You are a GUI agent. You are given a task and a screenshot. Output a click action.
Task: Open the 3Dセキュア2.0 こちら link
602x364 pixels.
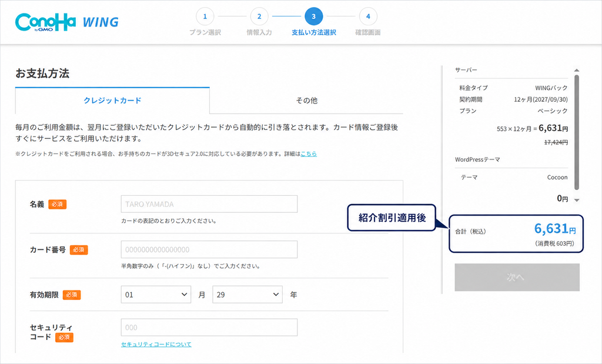(309, 153)
